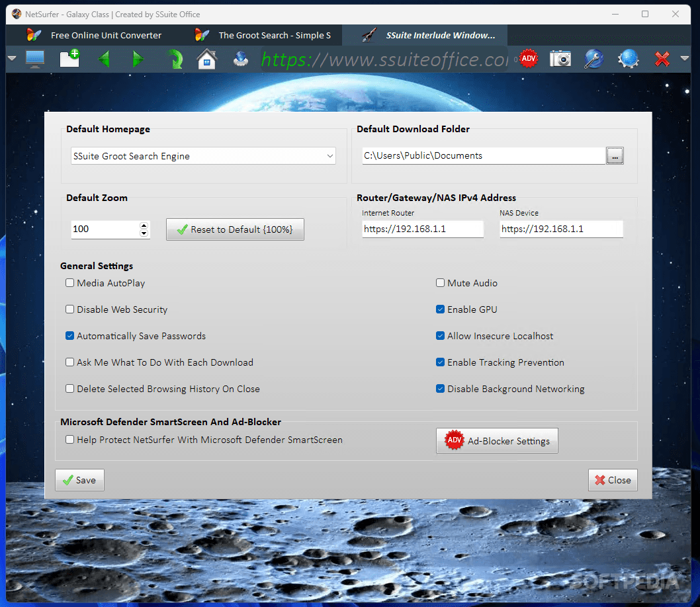
Task: Open the Home page icon
Action: tap(207, 59)
